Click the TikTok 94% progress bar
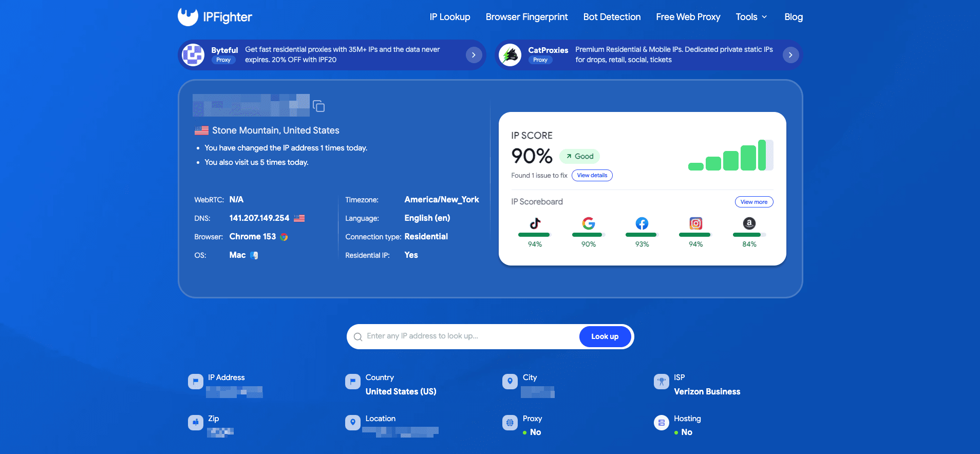This screenshot has height=454, width=980. click(535, 235)
